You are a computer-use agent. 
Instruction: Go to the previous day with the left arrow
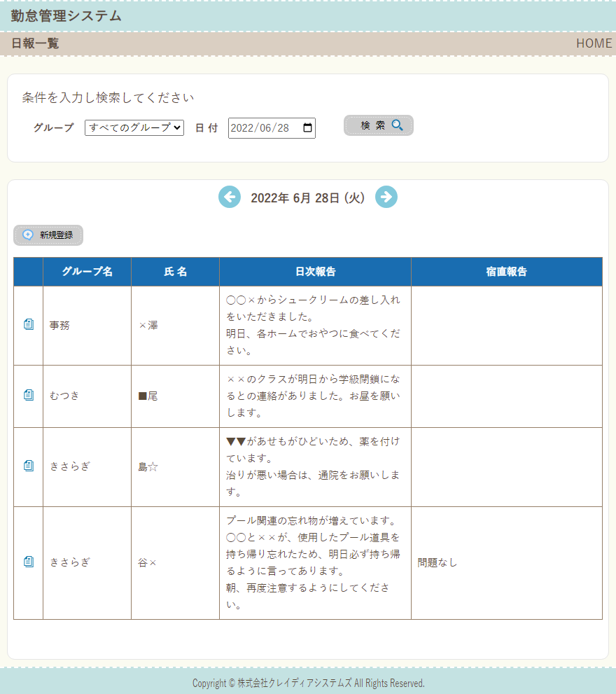pos(230,197)
